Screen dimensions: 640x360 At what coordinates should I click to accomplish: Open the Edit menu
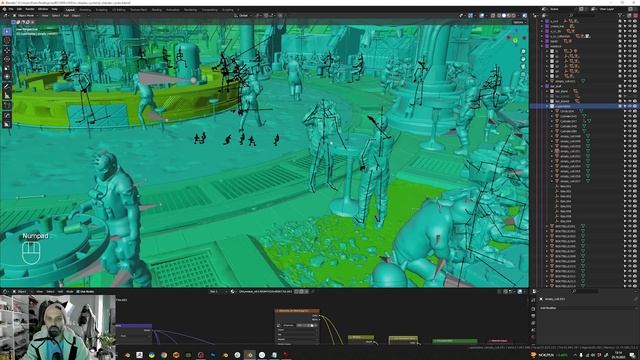click(x=19, y=9)
